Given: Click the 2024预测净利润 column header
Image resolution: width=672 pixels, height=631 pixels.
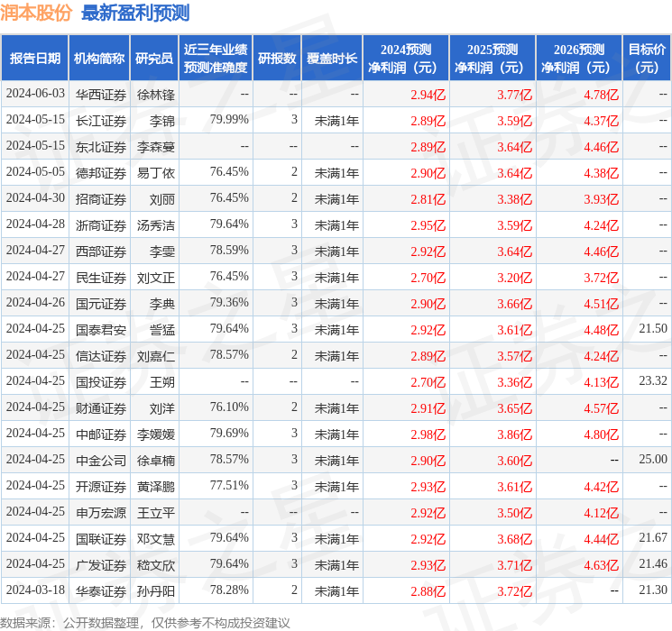Looking at the screenshot, I should [x=406, y=59].
